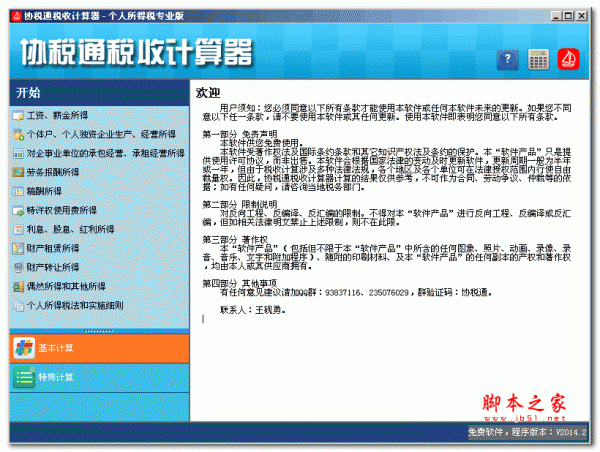600x452 pixels.
Task: Click the 第三部分 著作权 heading
Action: tap(235, 240)
